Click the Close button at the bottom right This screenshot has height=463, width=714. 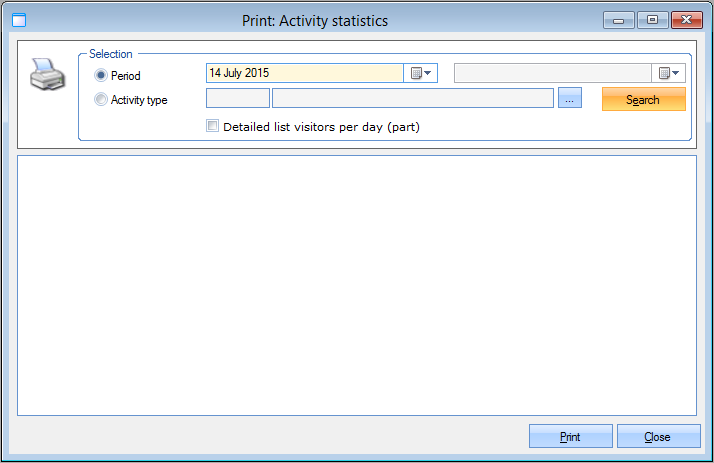pyautogui.click(x=657, y=437)
